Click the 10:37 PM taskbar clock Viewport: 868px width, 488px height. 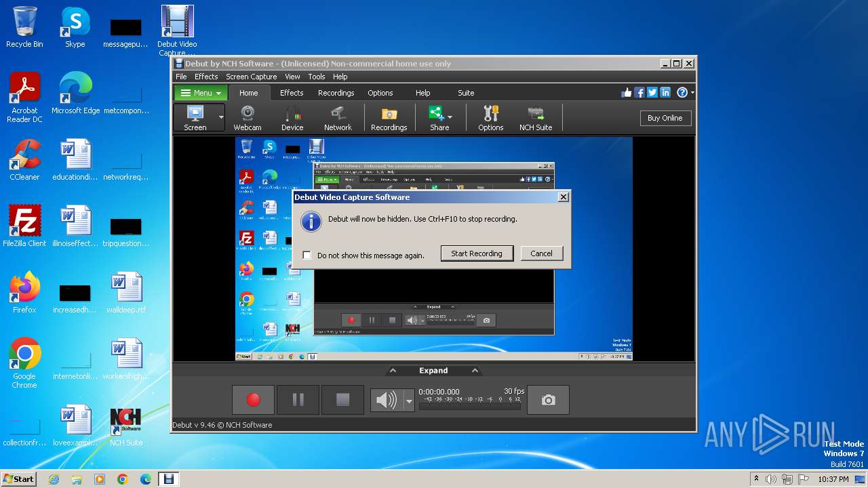[x=835, y=479]
